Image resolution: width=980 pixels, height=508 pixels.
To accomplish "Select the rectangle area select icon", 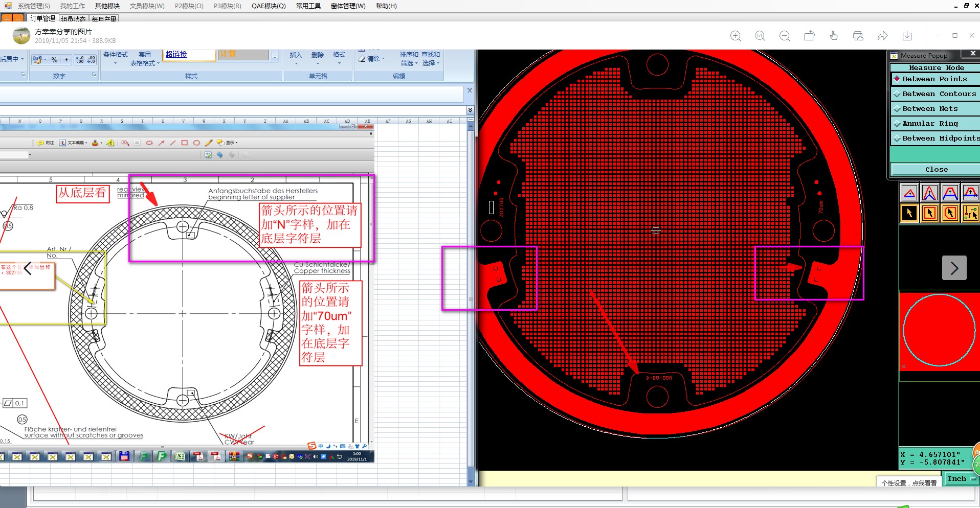I will [930, 213].
